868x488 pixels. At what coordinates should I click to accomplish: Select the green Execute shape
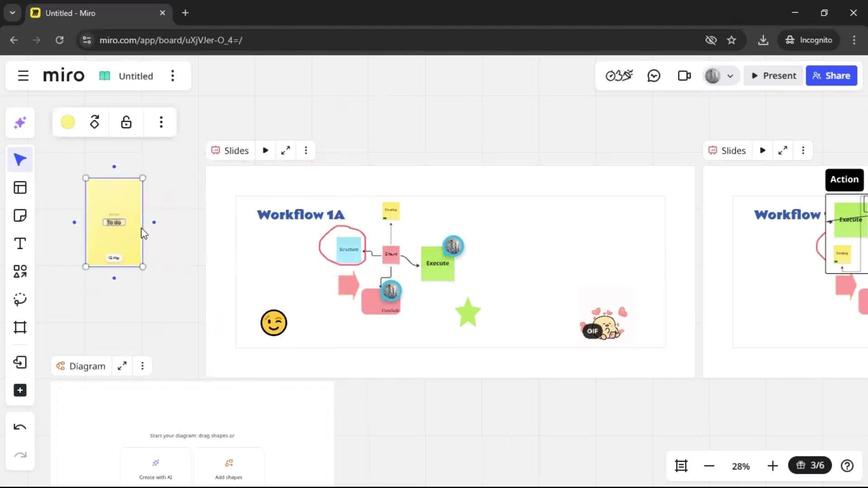(x=438, y=264)
